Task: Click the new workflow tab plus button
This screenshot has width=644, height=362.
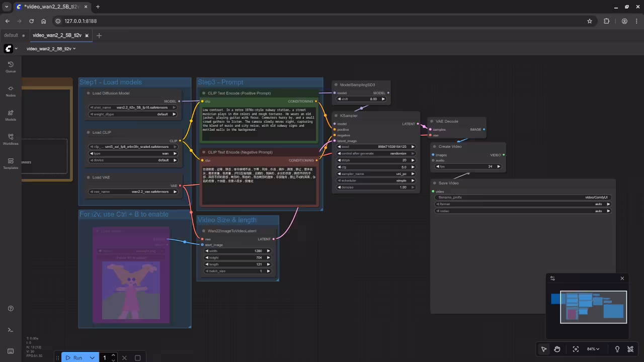Action: coord(99,35)
